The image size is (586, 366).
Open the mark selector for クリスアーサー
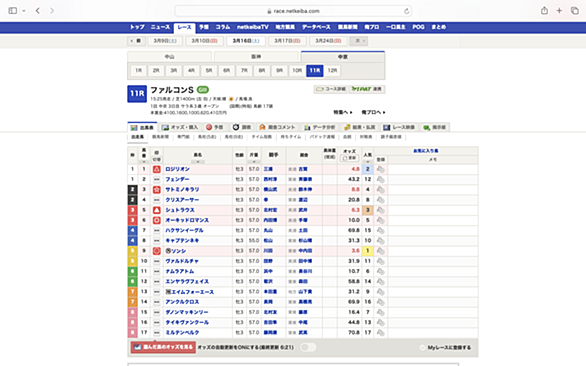[x=157, y=200]
